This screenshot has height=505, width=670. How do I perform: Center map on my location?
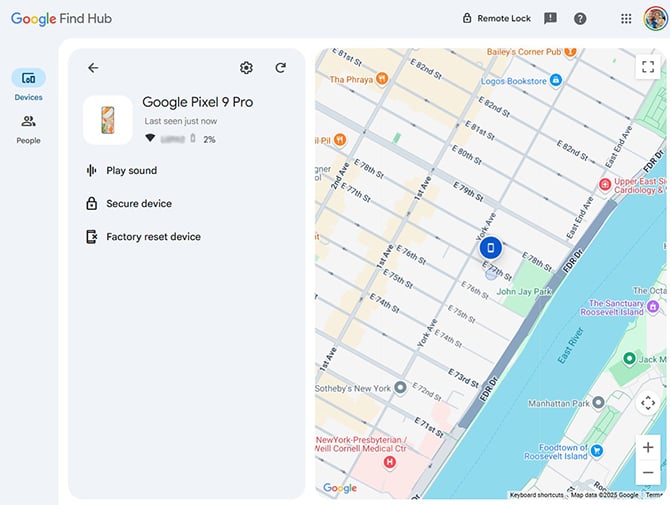[648, 403]
